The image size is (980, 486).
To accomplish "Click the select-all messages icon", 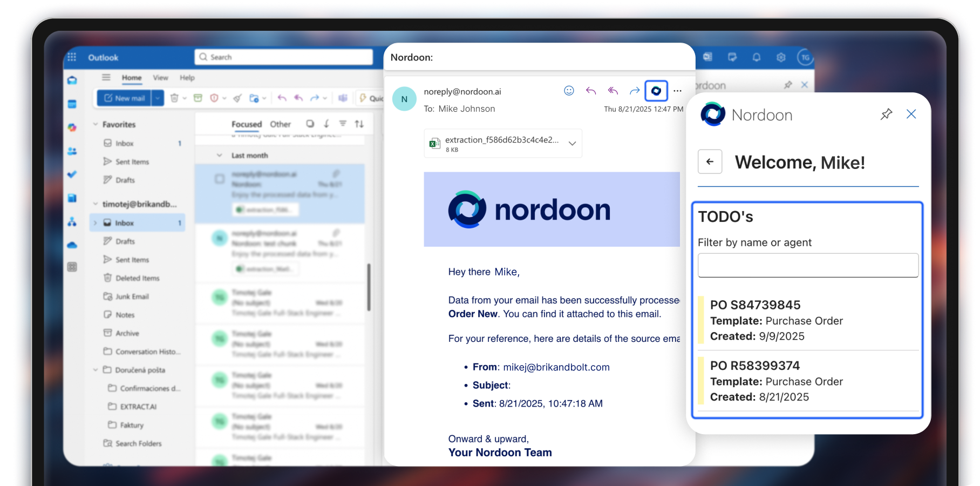I will point(310,124).
